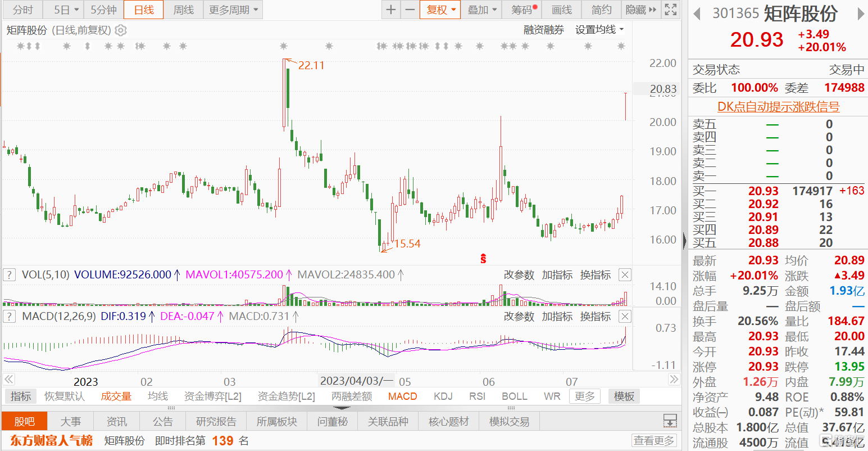Click 恢复默认 to reset indicators
This screenshot has height=451, width=868.
point(65,396)
